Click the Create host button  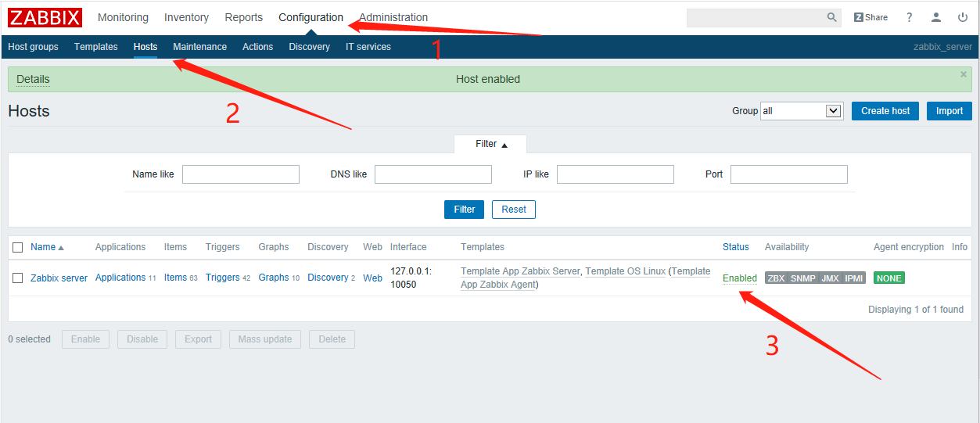885,111
